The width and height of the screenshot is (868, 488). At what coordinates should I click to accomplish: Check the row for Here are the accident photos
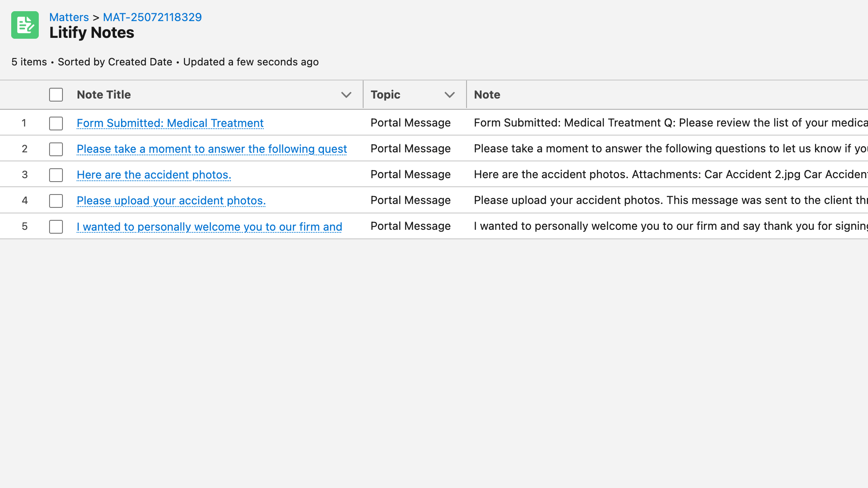click(56, 175)
